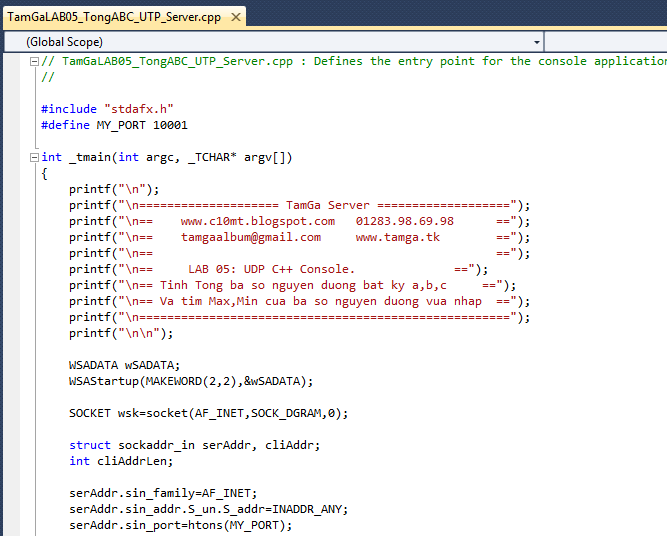This screenshot has height=536, width=667.
Task: Click the first printf("\n") line
Action: pyautogui.click(x=114, y=190)
